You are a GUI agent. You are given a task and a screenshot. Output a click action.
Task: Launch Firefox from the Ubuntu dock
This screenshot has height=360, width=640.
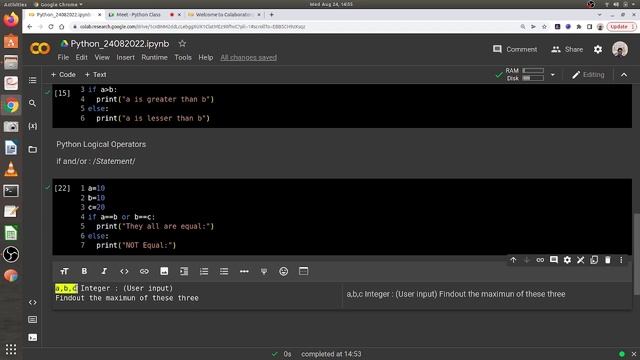click(x=11, y=20)
